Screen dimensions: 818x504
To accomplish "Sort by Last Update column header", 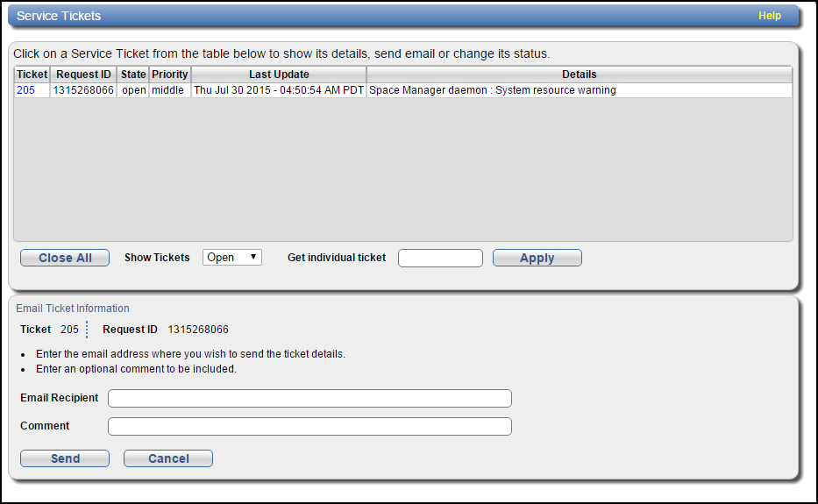I will [279, 75].
